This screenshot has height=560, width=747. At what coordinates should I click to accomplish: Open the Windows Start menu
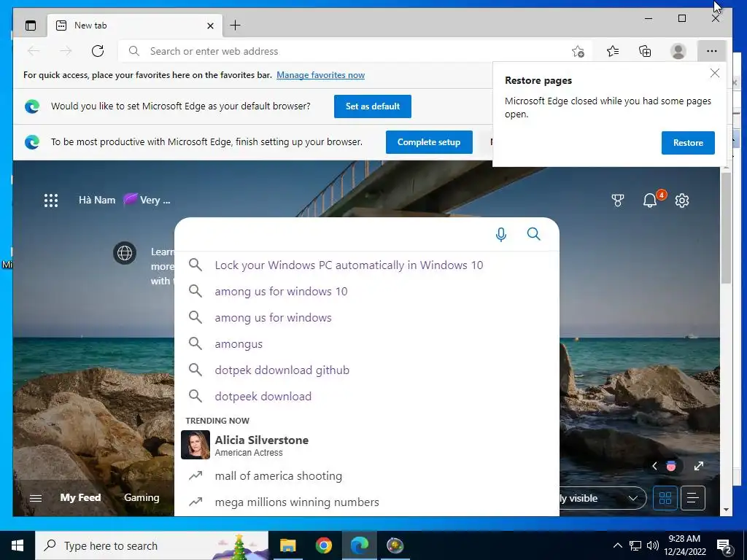coord(18,545)
